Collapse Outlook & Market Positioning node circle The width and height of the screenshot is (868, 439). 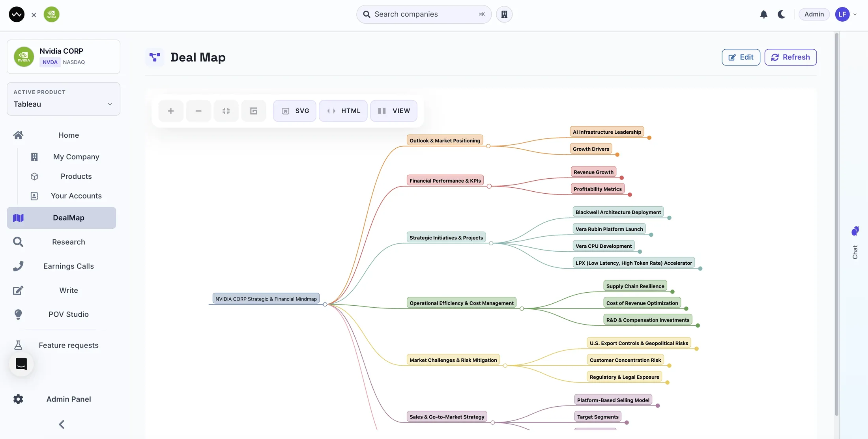[488, 146]
